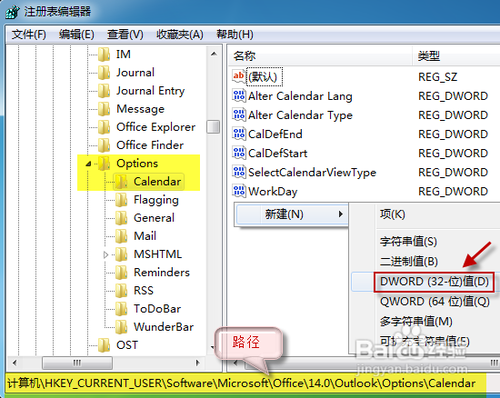The image size is (500, 398).
Task: Select the CalDefStart value name
Action: tap(277, 153)
